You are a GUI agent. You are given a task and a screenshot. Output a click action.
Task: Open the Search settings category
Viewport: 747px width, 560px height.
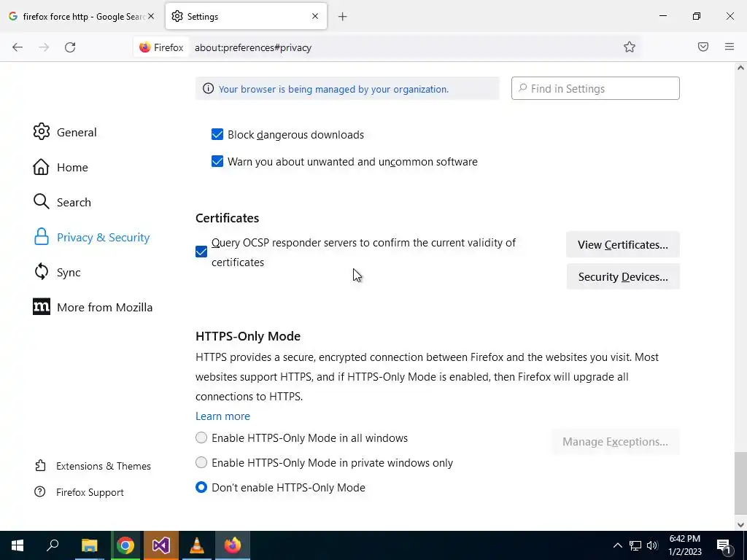coord(62,202)
